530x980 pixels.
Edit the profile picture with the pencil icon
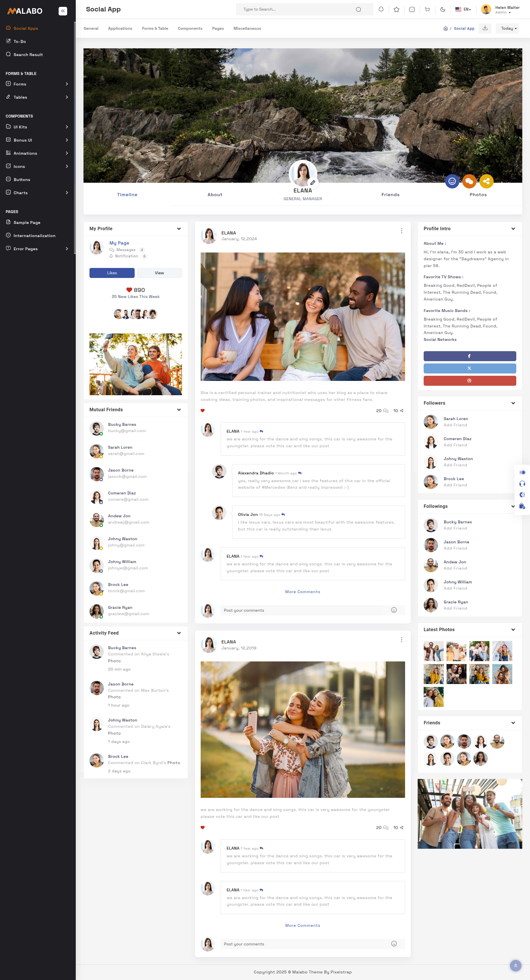(312, 183)
